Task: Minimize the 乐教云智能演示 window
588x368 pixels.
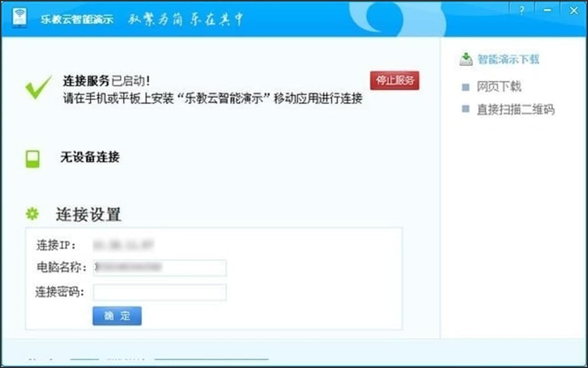Action: coord(547,11)
